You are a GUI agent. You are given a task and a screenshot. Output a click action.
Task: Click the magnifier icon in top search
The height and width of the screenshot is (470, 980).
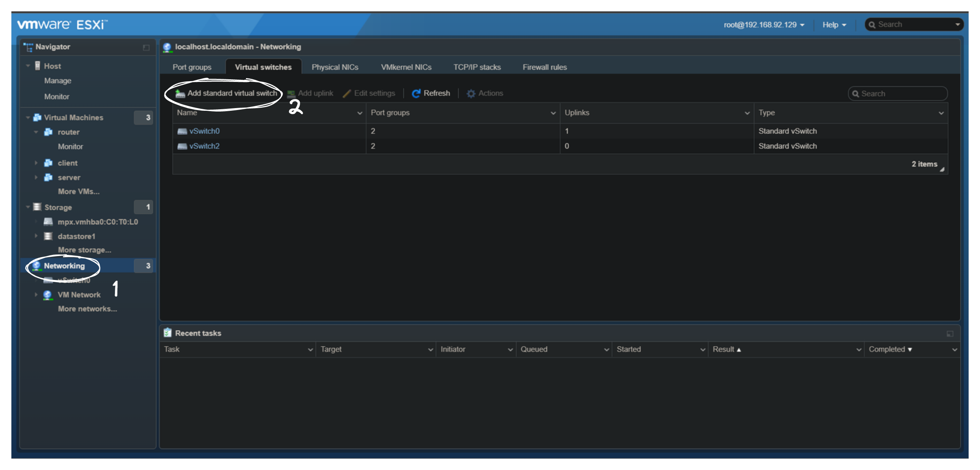click(x=872, y=25)
